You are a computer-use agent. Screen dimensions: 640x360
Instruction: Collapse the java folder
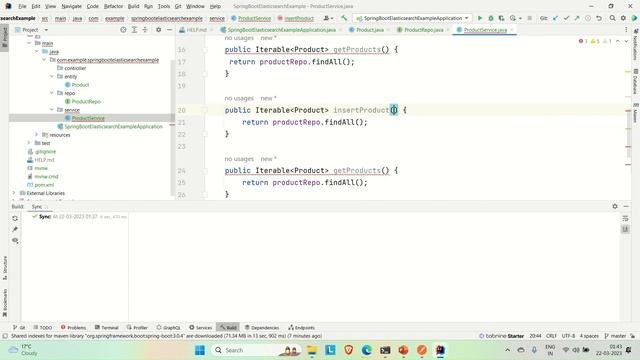(37, 51)
